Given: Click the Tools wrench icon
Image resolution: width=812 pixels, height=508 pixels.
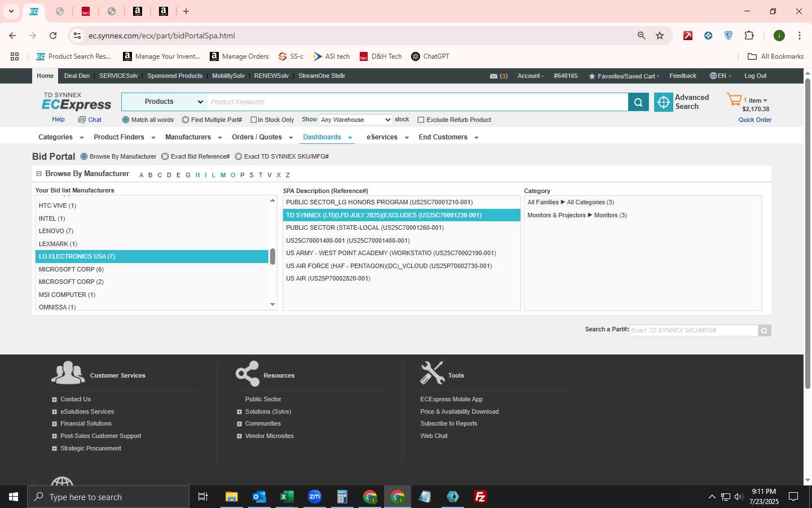Looking at the screenshot, I should click(x=433, y=373).
